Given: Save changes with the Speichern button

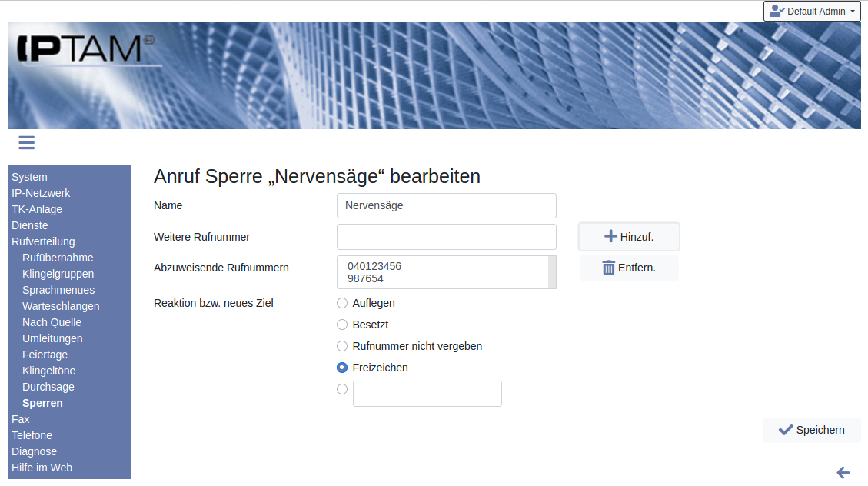Looking at the screenshot, I should click(811, 430).
